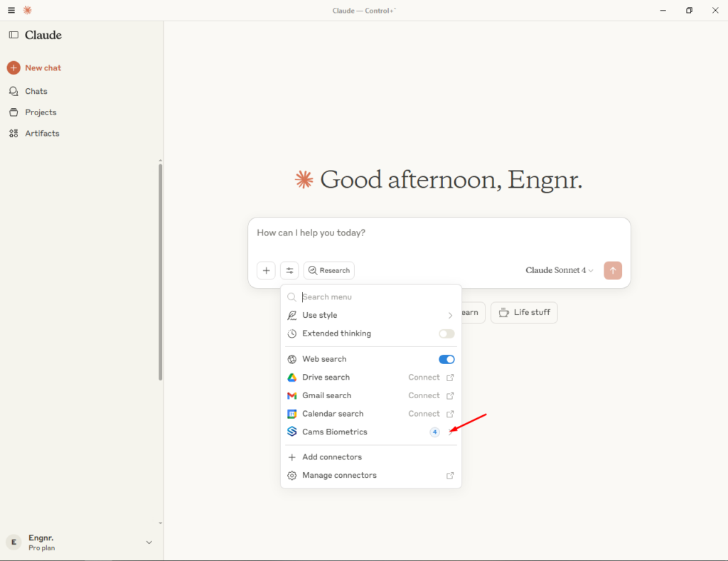
Task: Open the Chats list
Action: (28, 91)
